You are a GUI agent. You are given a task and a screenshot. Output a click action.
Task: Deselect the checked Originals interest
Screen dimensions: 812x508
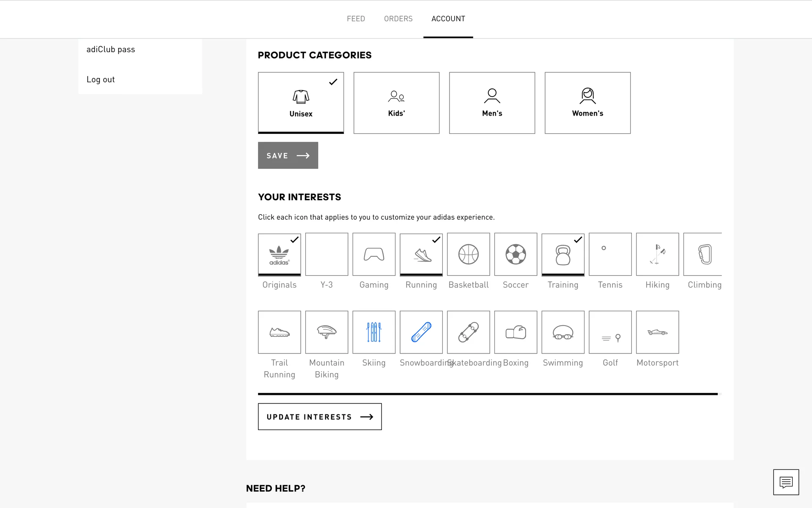click(280, 254)
